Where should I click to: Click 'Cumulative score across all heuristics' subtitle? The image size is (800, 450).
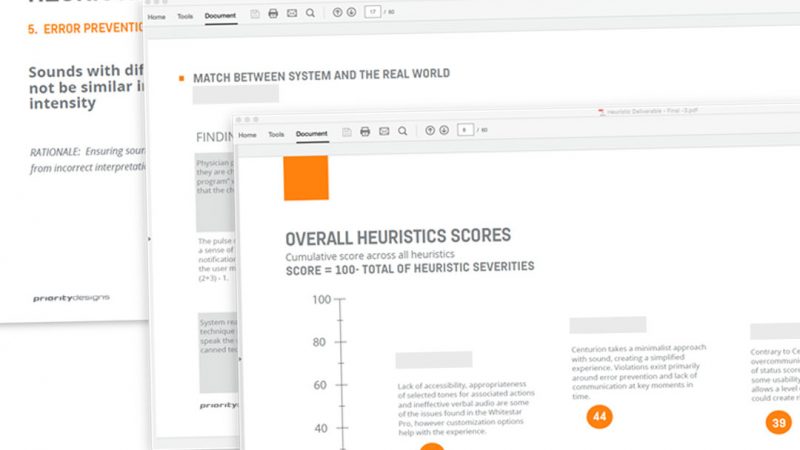pos(370,255)
